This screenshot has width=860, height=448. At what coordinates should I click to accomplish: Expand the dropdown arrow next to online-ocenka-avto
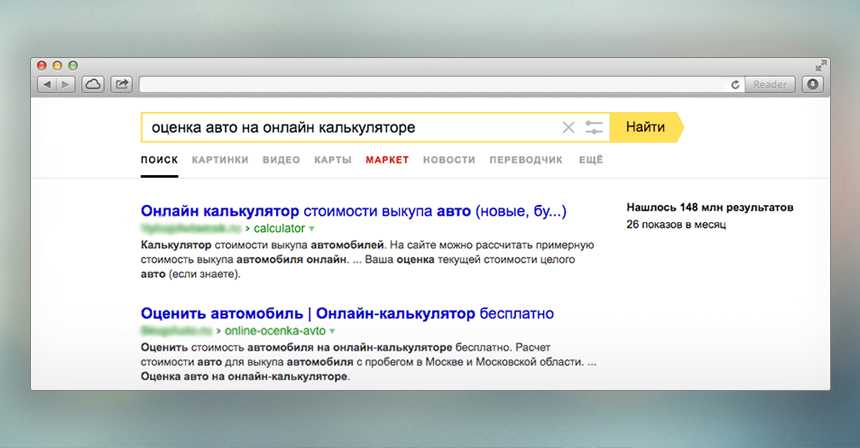[332, 330]
